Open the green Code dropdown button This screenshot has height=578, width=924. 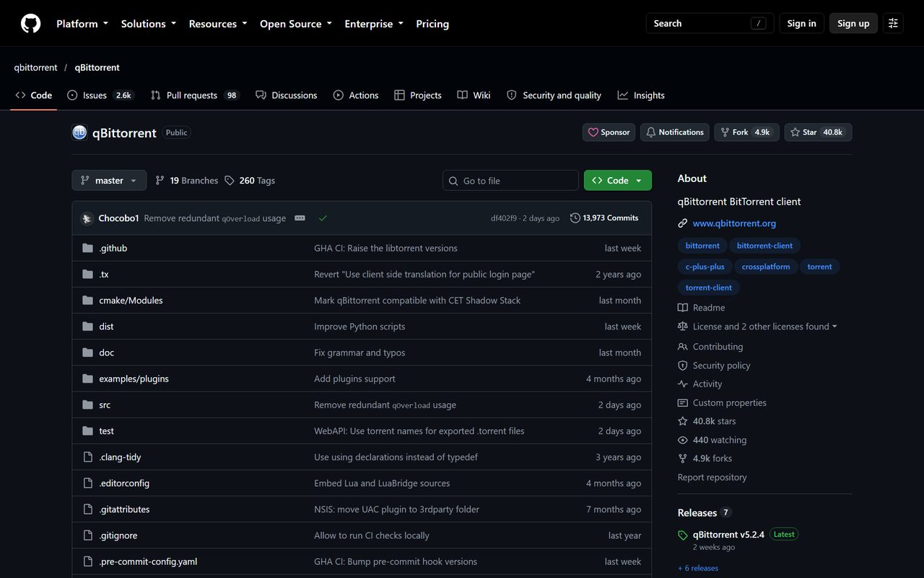pyautogui.click(x=618, y=181)
